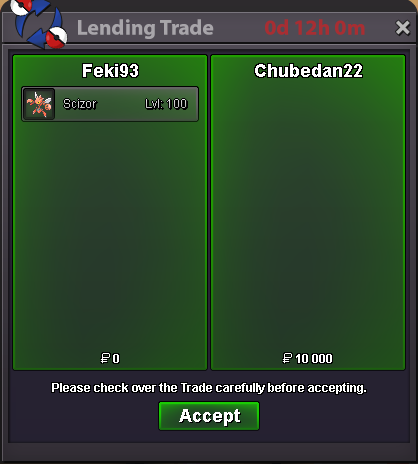The image size is (418, 464).
Task: Click the 0d 12h 0m timer
Action: [315, 28]
